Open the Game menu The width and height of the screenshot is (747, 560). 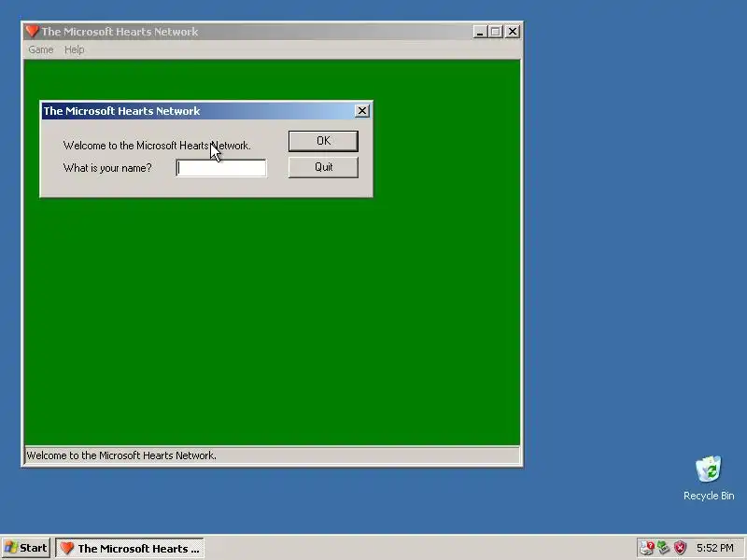tap(40, 49)
